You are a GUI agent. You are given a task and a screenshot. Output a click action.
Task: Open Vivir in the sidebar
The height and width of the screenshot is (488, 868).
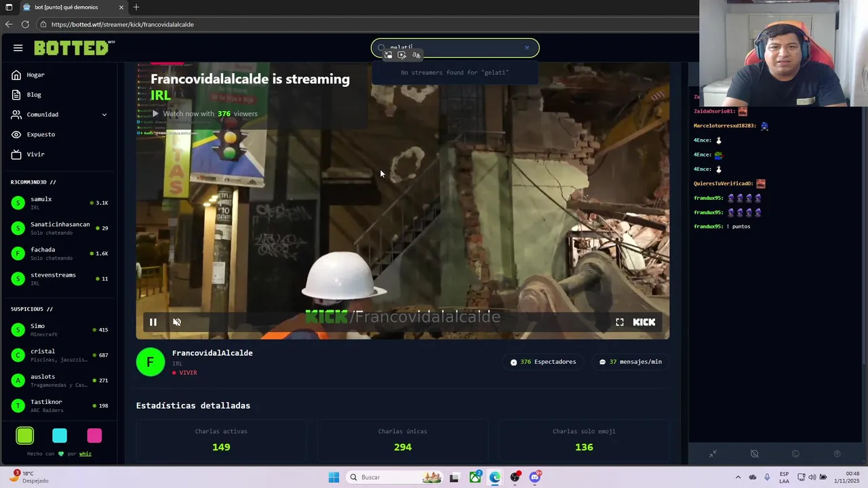(x=60, y=155)
